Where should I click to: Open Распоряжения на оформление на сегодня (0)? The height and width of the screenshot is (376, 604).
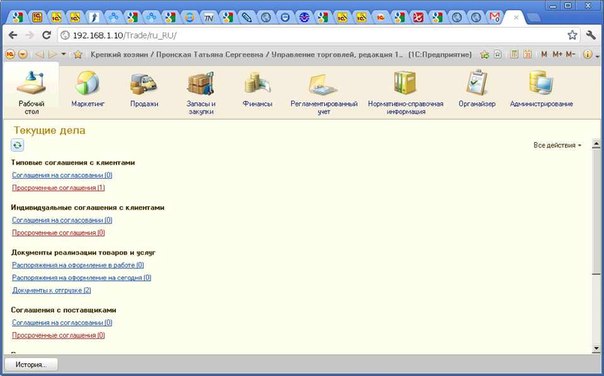click(x=81, y=278)
